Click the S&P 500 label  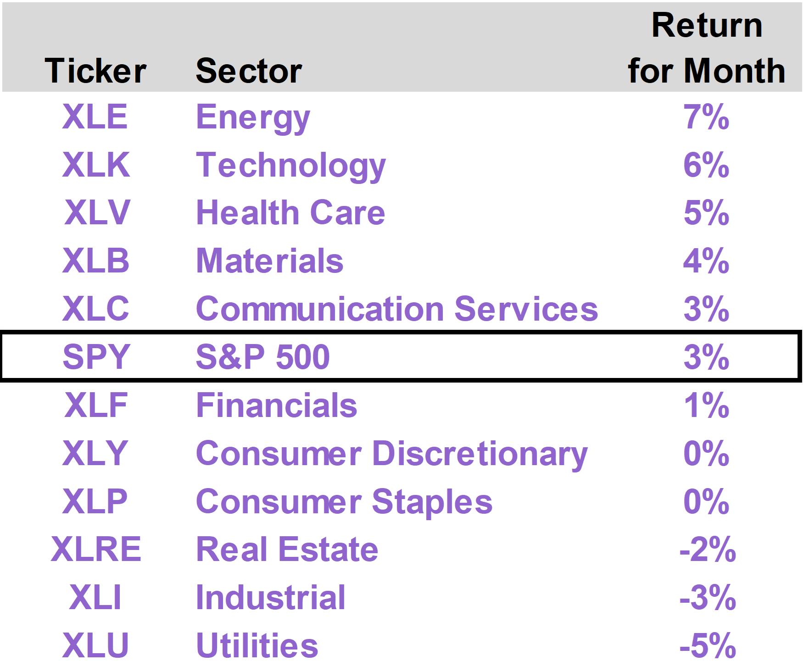(262, 357)
